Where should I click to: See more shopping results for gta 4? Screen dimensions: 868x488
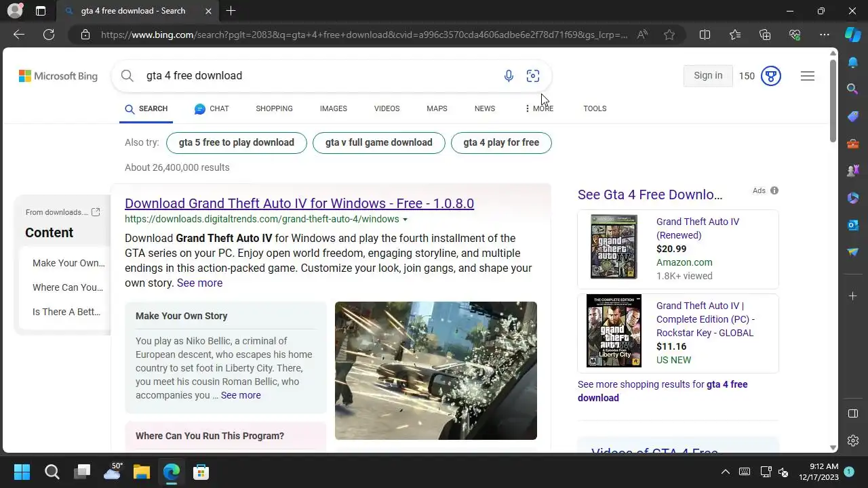[x=663, y=391]
